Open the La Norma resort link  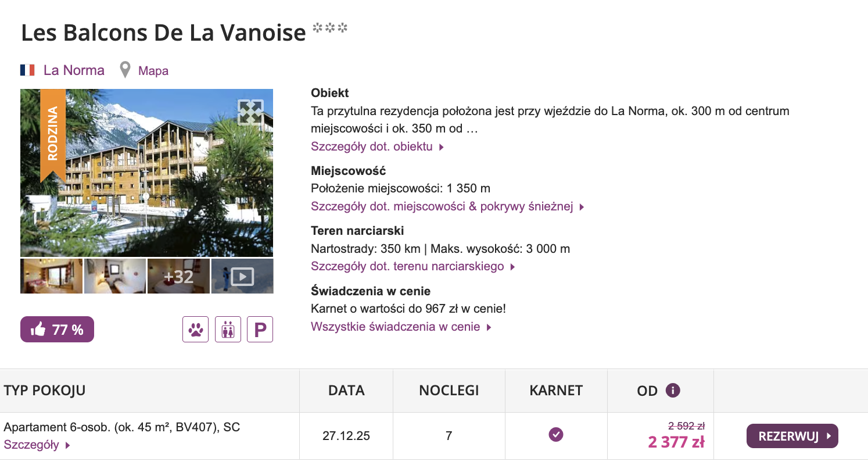(74, 71)
